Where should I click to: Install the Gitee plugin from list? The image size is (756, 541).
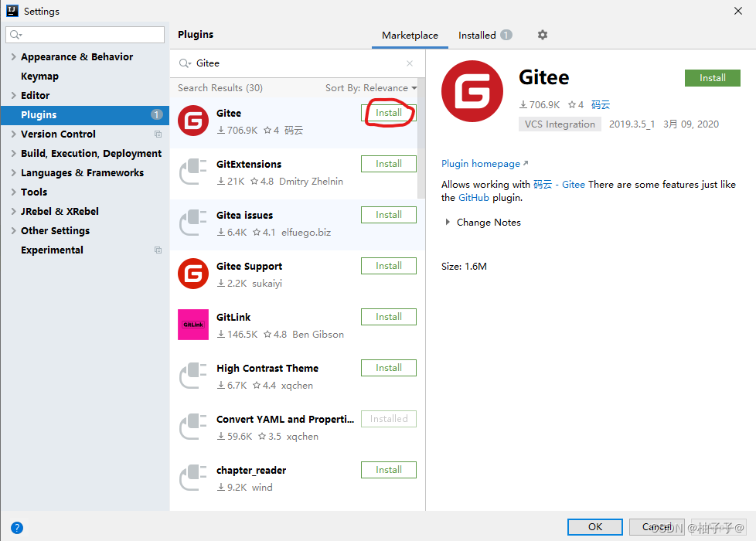click(389, 113)
